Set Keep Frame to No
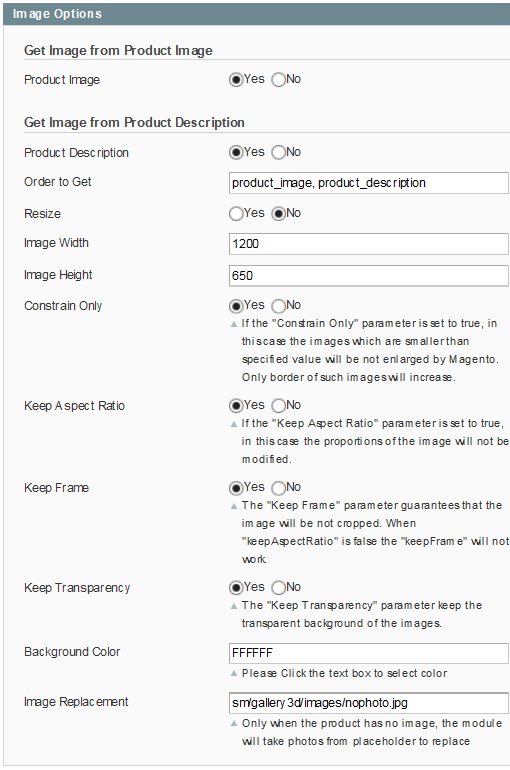510x770 pixels. click(x=278, y=488)
